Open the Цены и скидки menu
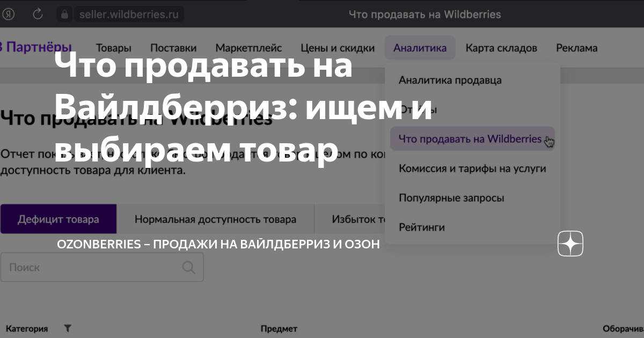The width and height of the screenshot is (644, 338). pos(338,48)
